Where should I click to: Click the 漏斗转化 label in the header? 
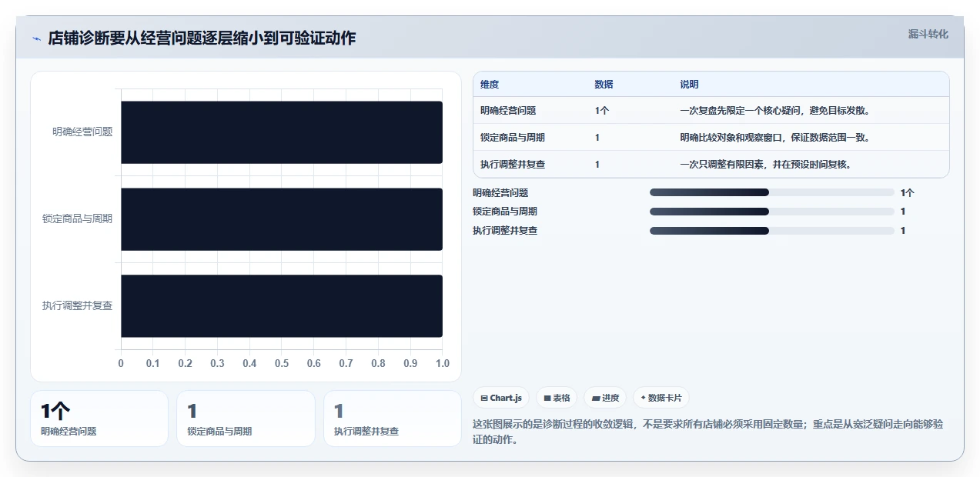click(928, 35)
